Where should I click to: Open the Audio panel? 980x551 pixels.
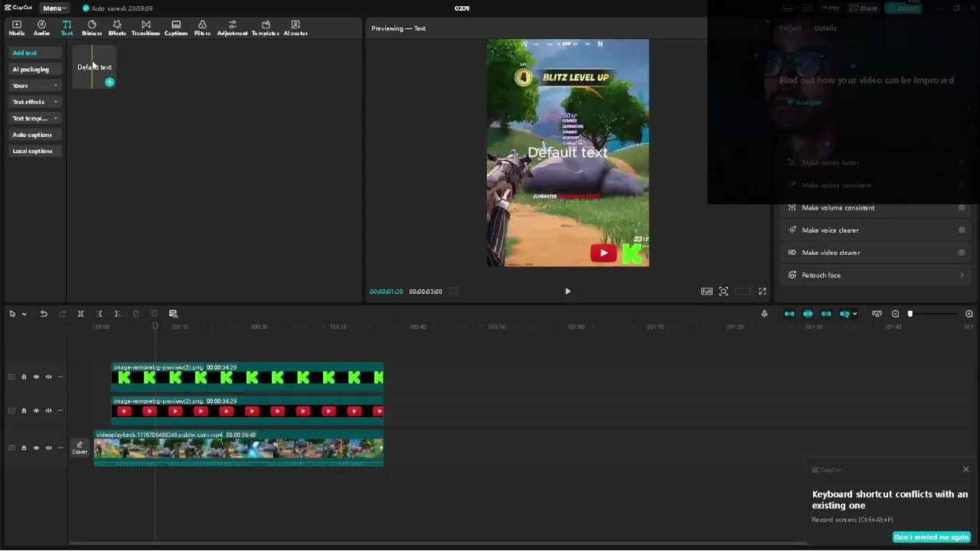pos(41,28)
